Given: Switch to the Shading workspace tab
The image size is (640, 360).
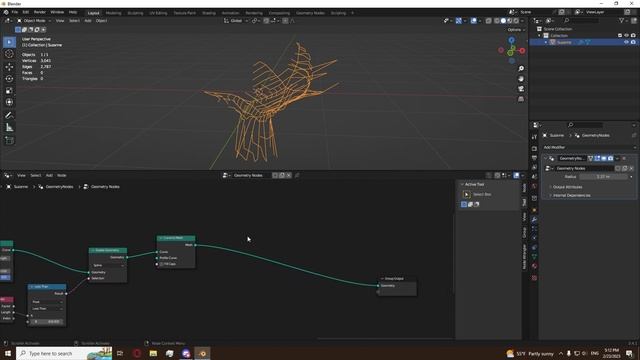Looking at the screenshot, I should pos(209,13).
